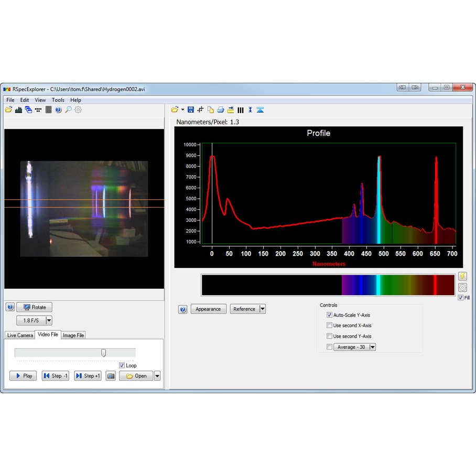Disable the Auto-Scale Y-Axis checkbox

tap(329, 315)
